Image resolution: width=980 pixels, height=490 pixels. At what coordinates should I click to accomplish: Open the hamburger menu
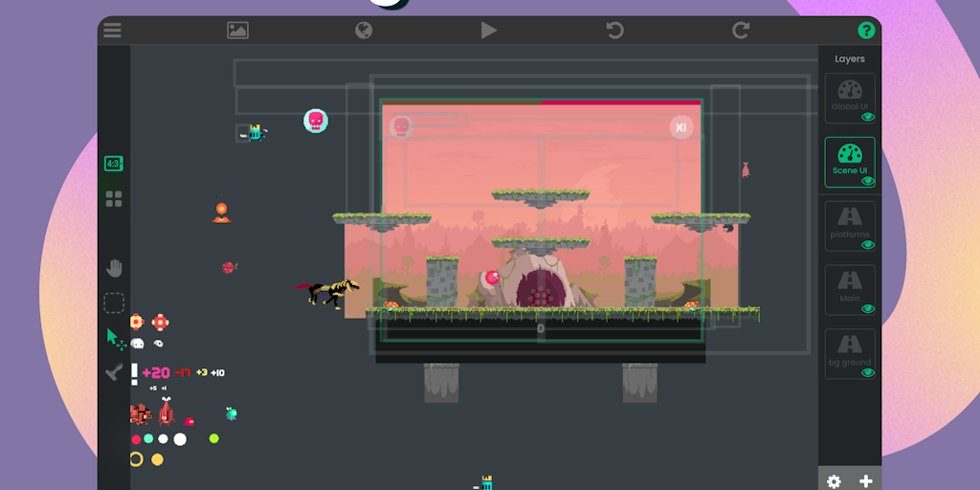(113, 30)
